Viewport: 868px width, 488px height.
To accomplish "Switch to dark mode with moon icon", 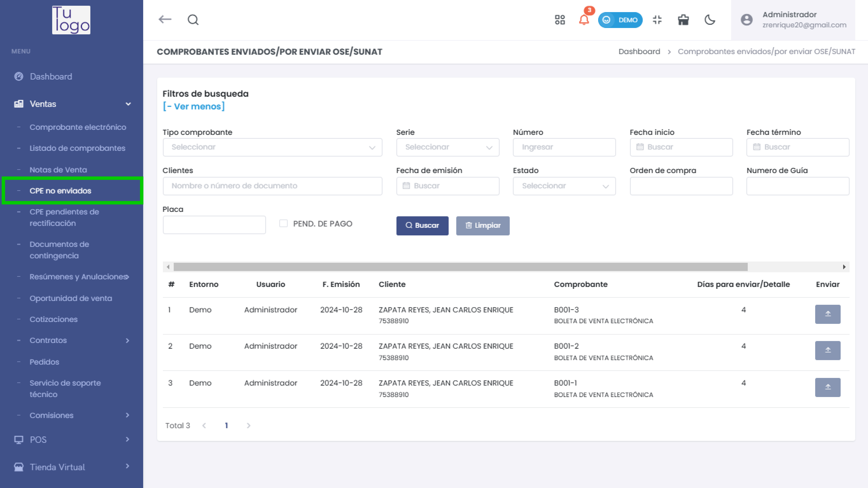I will (710, 20).
